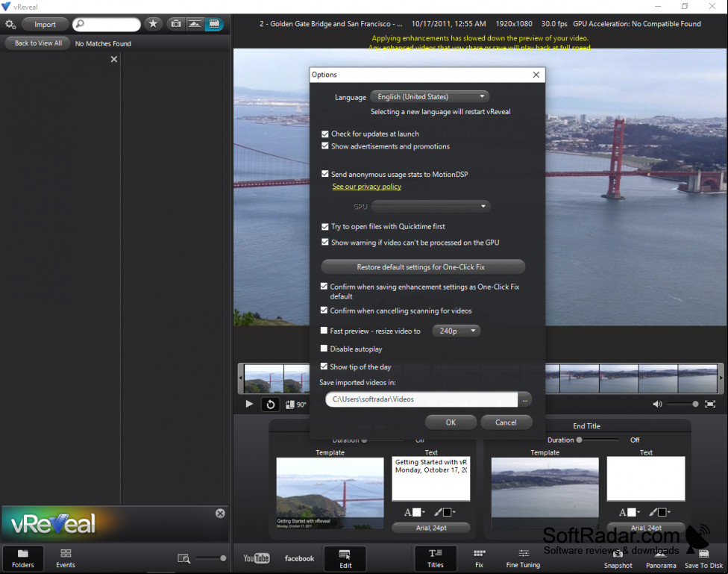Open the Fix tab
Screen dimensions: 728x574
(479, 558)
